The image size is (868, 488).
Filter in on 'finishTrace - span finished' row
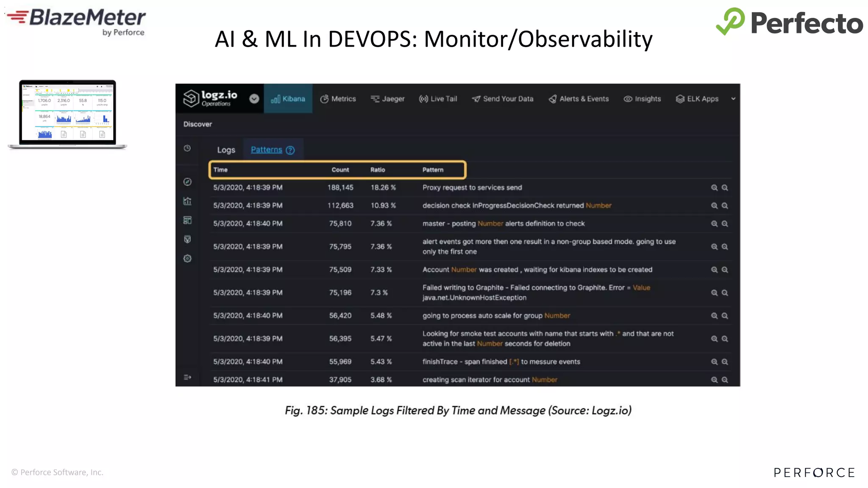click(x=714, y=362)
